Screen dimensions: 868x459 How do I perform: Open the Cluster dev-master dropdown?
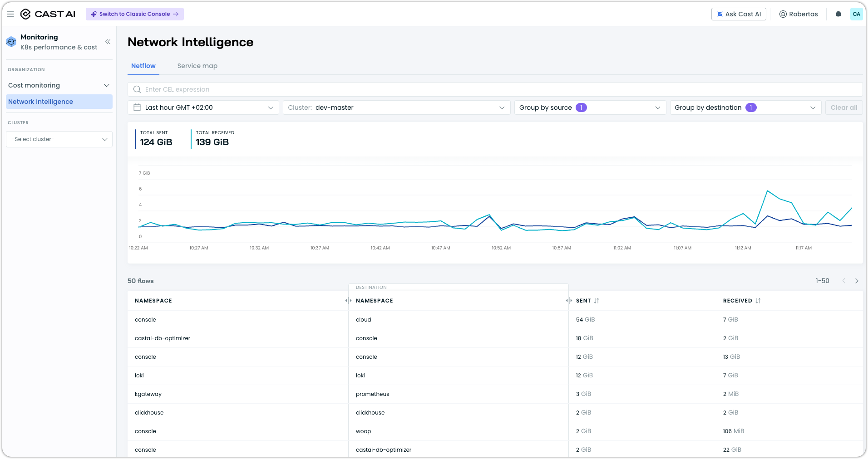[396, 107]
